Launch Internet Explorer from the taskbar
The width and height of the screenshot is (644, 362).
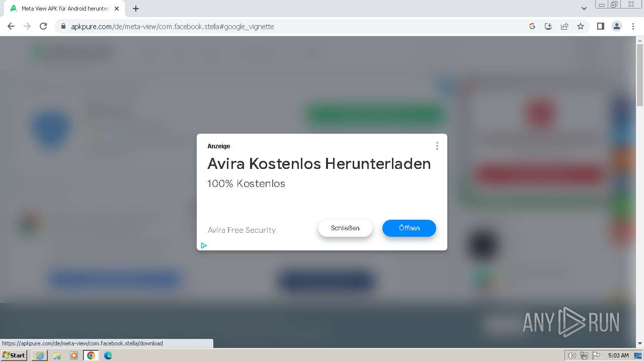[x=40, y=355]
